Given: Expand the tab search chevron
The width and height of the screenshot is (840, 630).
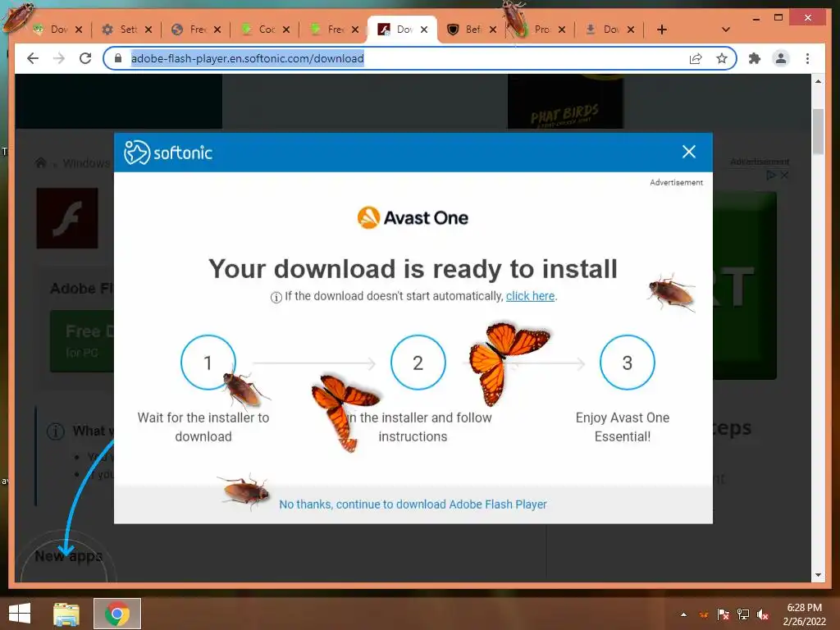Looking at the screenshot, I should (726, 30).
